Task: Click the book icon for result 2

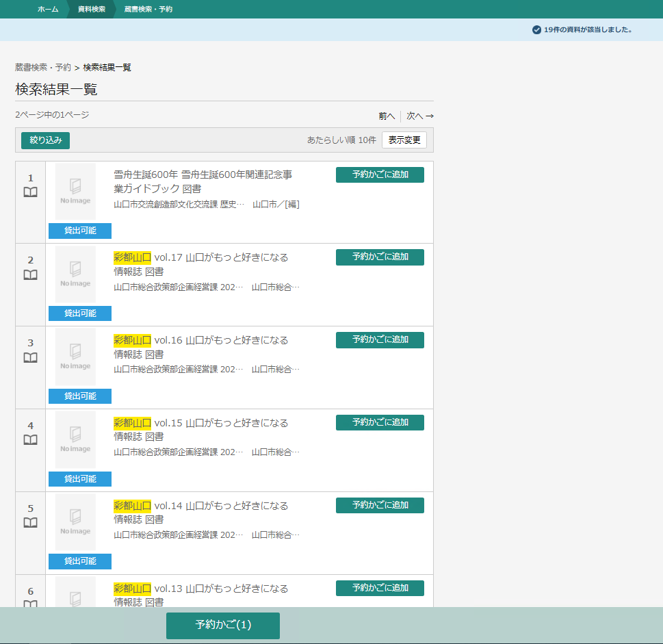Action: coord(30,275)
